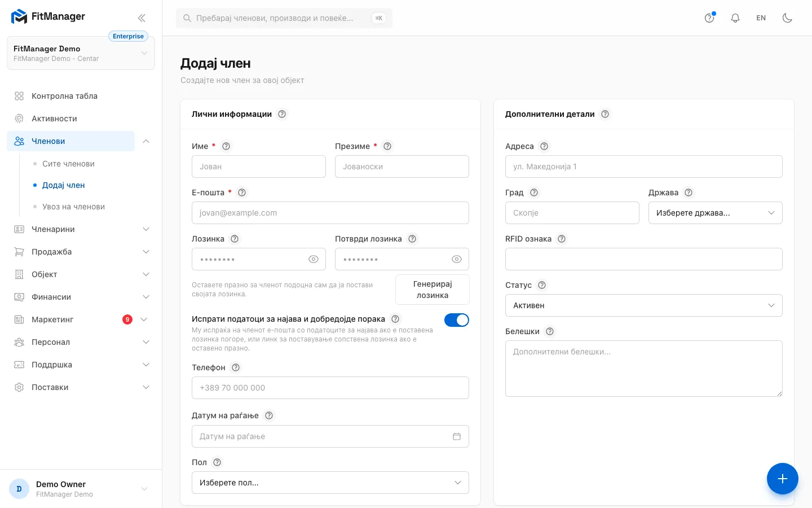Viewport: 812px width, 508px height.
Task: Open Увоз на членови submenu item
Action: [x=73, y=207]
